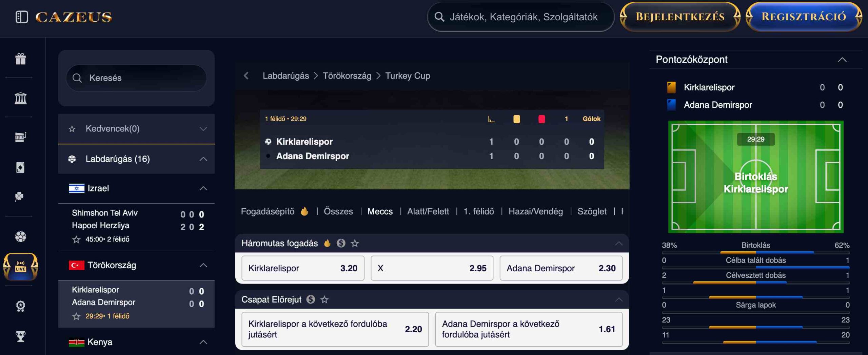
Task: Focus the Keresés search field
Action: 136,78
